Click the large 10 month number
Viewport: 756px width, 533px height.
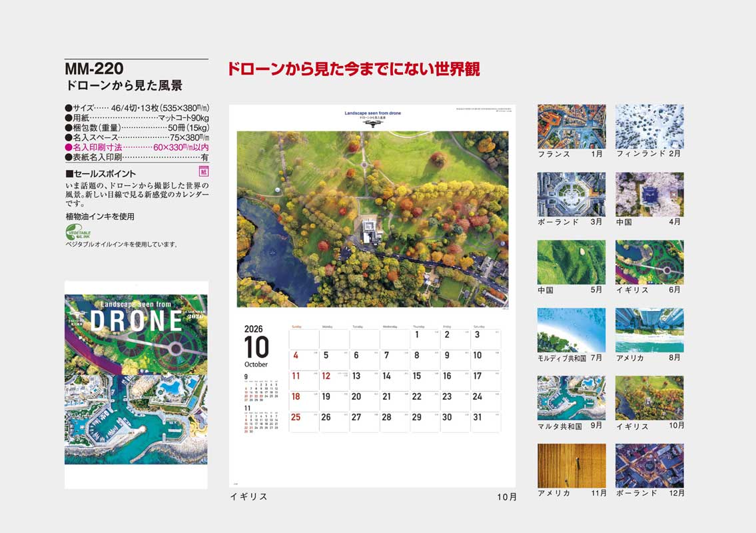(256, 347)
